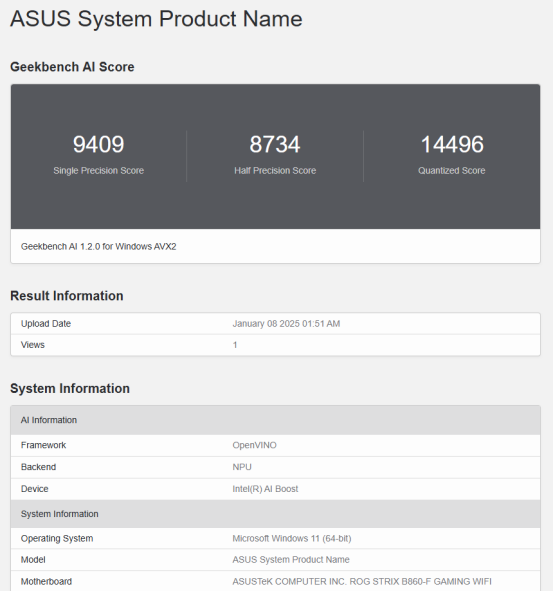
Task: Click the January 08 2025 01:51 AM value
Action: (286, 324)
